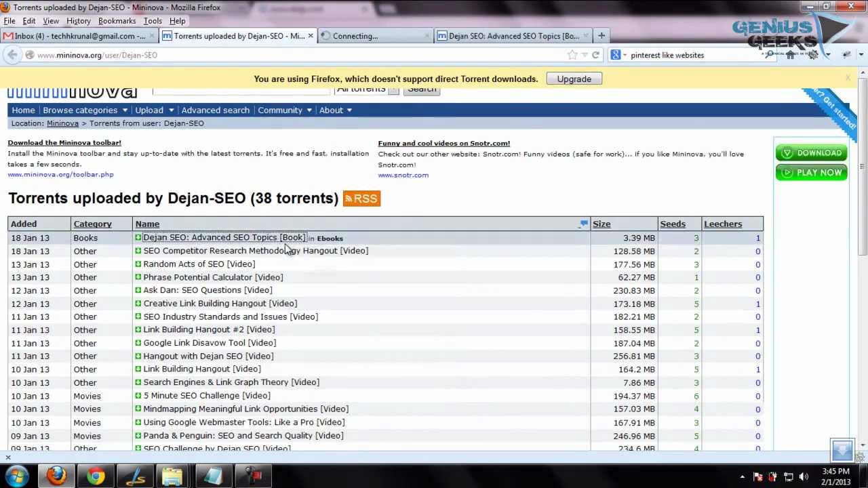Sort the table by Leechers column

tap(723, 224)
